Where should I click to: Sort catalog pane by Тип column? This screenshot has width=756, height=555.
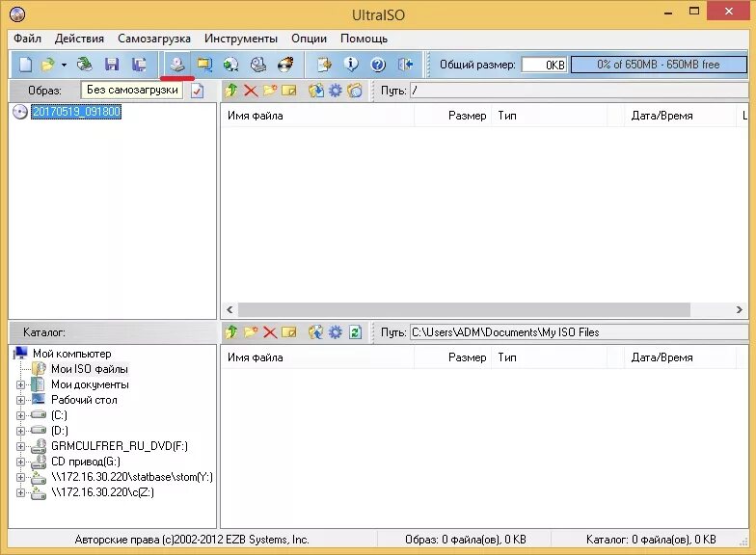pyautogui.click(x=549, y=357)
